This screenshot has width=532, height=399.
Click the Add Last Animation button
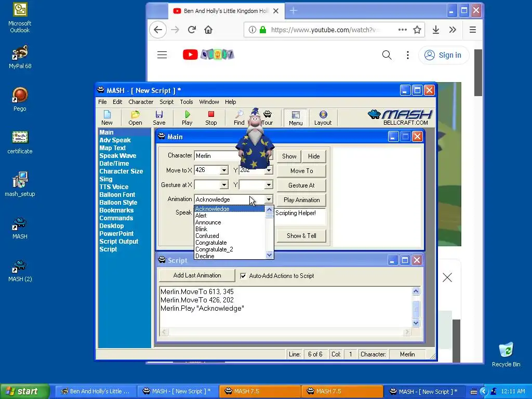(x=197, y=275)
